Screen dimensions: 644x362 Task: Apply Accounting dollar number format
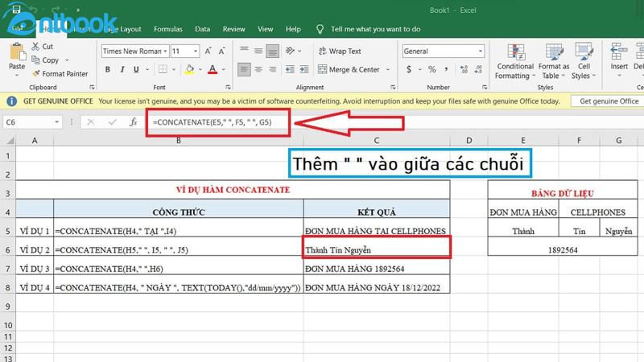click(x=409, y=69)
